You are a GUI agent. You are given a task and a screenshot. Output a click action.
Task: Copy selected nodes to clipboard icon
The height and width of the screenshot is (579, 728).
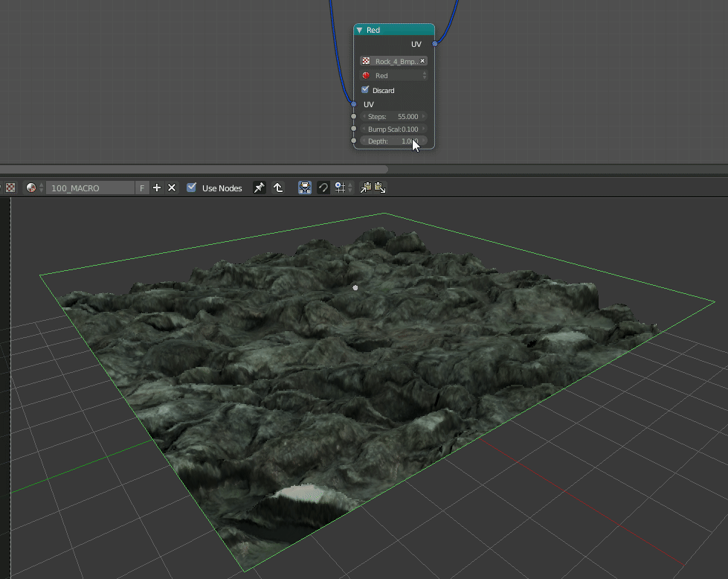tap(366, 188)
